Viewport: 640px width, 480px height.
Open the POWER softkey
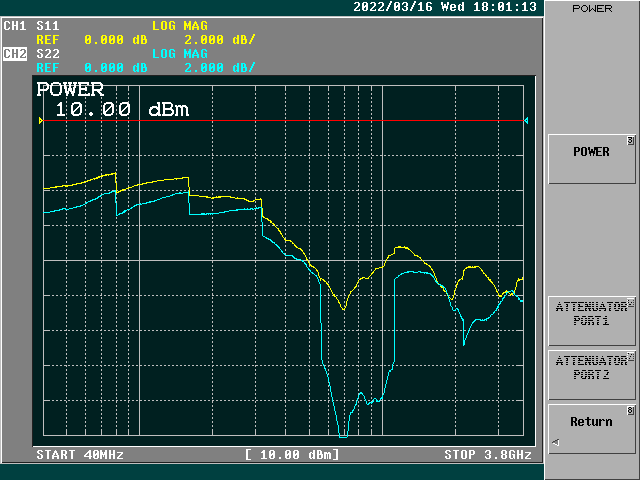(591, 159)
